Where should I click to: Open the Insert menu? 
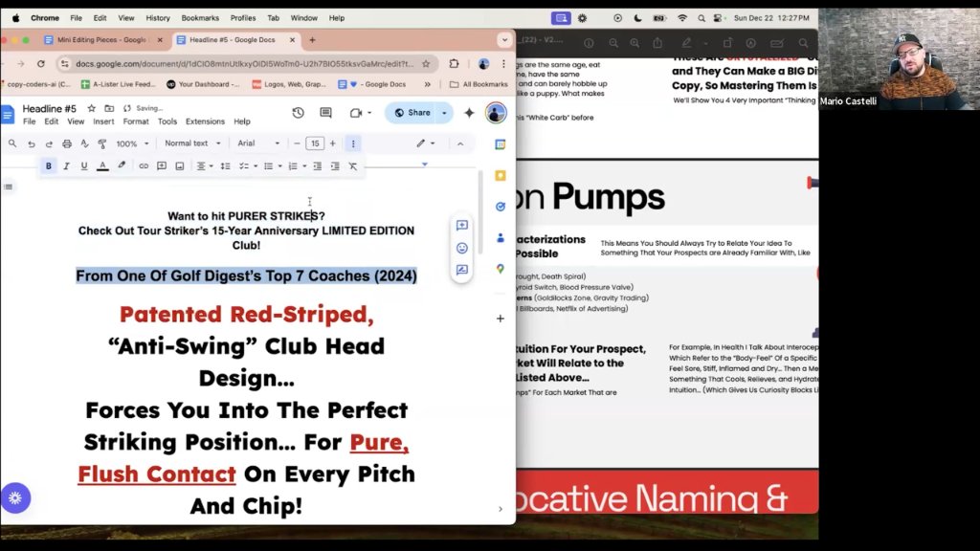click(x=103, y=121)
